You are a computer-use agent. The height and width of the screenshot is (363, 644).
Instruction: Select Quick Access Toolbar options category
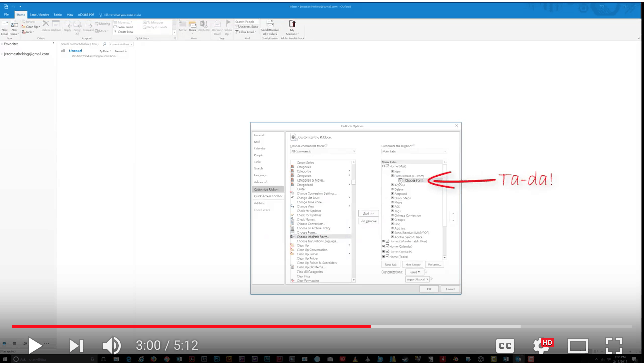pos(268,196)
